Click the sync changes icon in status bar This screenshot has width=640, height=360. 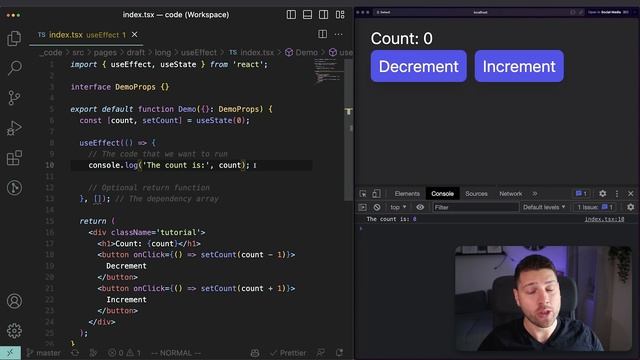(75, 353)
